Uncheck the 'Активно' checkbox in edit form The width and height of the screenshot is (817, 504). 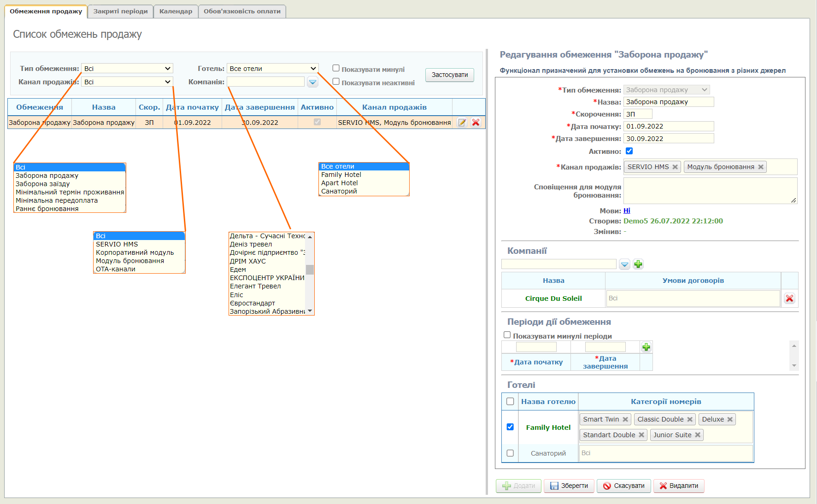[x=629, y=151]
